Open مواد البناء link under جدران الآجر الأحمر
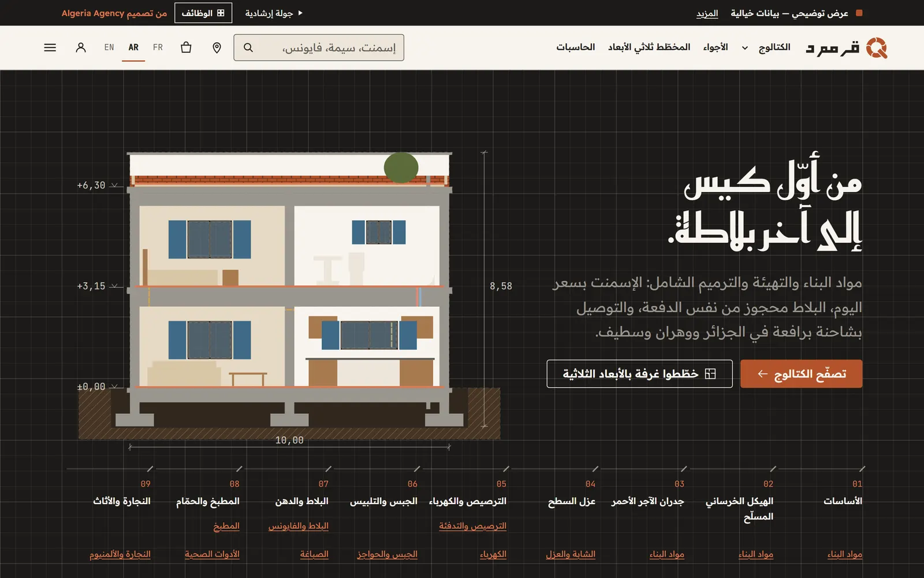The image size is (924, 578). point(667,554)
